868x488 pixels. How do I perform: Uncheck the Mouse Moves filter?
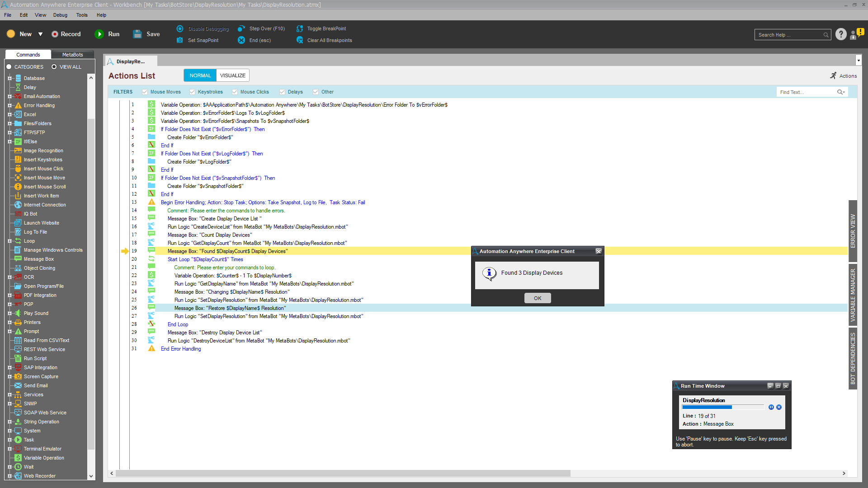pos(145,92)
